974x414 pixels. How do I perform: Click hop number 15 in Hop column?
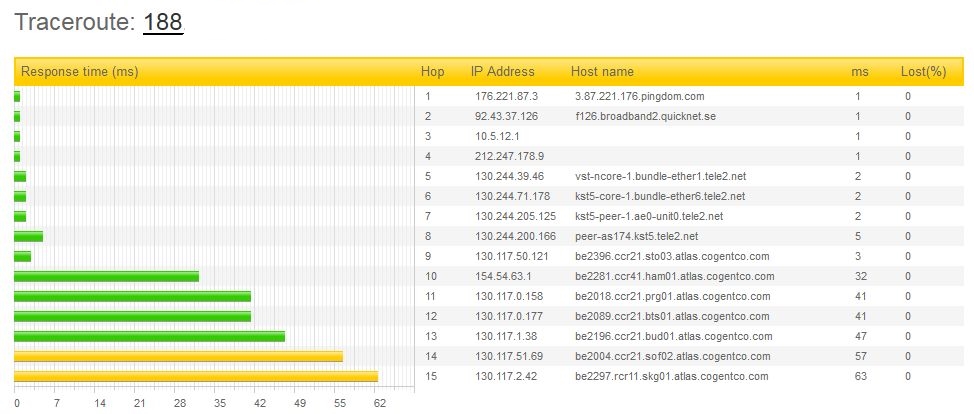[430, 376]
